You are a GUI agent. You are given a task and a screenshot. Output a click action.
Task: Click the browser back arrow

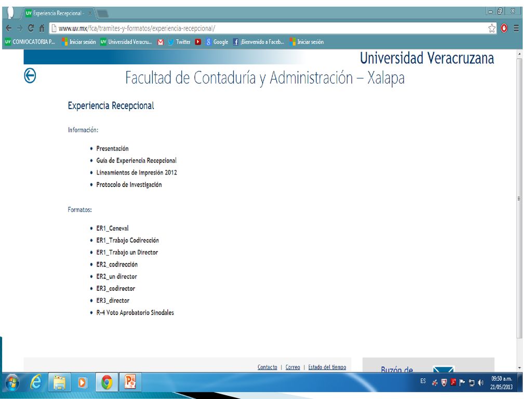click(9, 28)
